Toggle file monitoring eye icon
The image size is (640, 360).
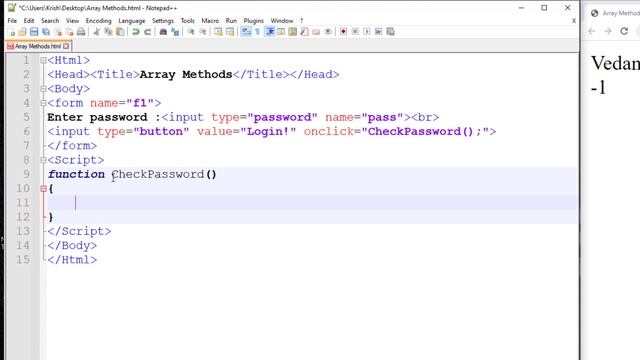pyautogui.click(x=328, y=32)
